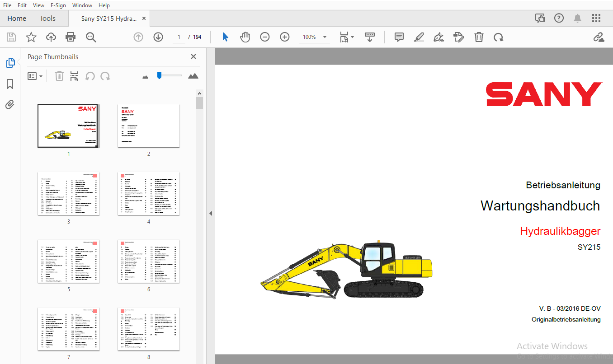The image size is (613, 364).
Task: Select the Highlight text pen tool
Action: click(x=419, y=37)
